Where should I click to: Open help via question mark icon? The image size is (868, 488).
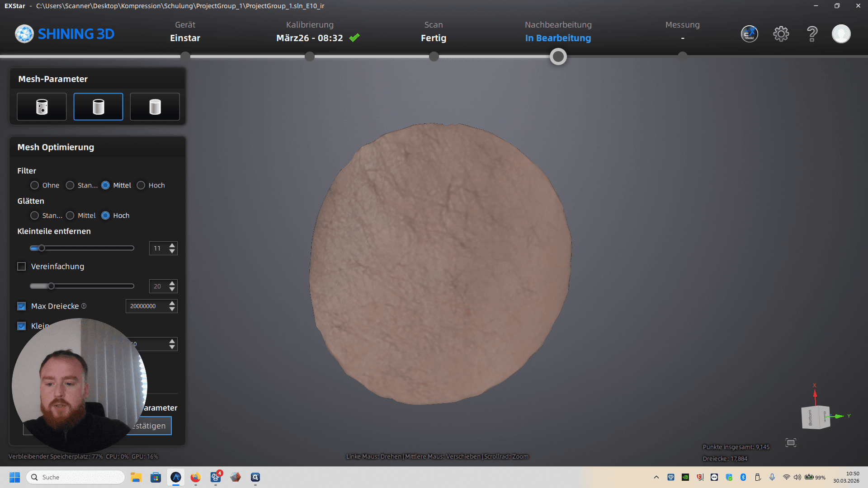point(812,34)
